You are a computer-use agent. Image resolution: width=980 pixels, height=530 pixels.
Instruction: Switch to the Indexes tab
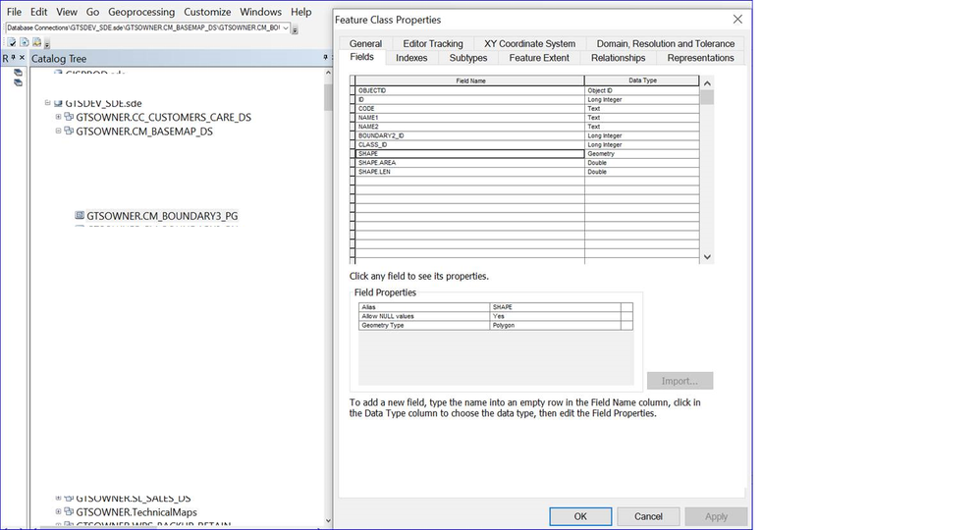(411, 58)
